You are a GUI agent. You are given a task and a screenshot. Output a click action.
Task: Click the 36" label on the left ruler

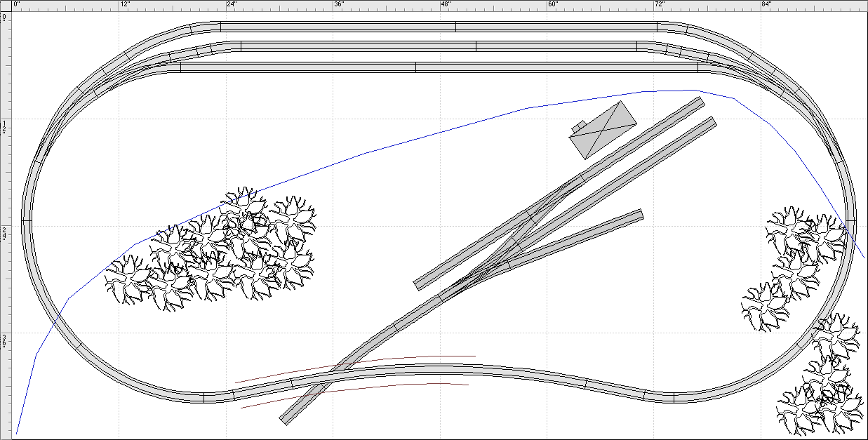click(5, 342)
